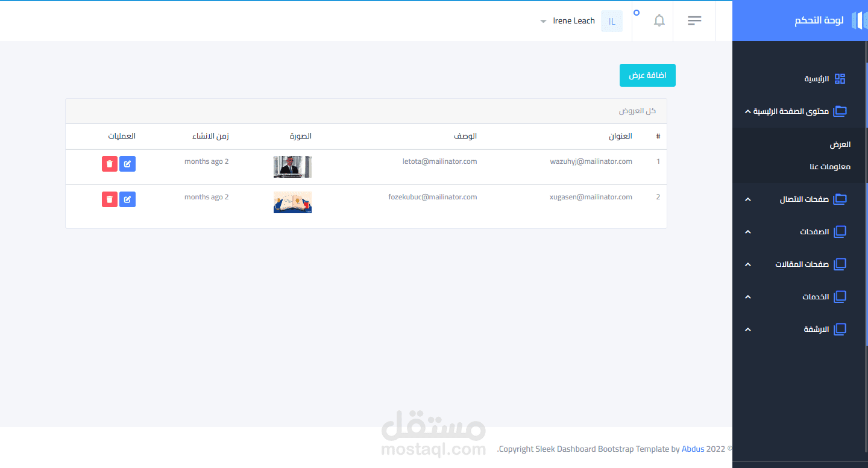Click the pages icon beside الصفحات
The height and width of the screenshot is (468, 868).
coord(840,231)
